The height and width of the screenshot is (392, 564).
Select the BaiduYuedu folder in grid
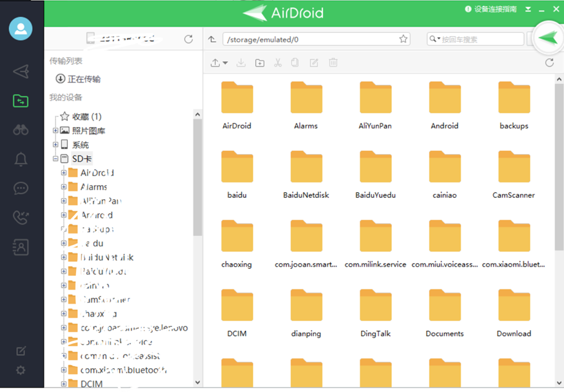[x=376, y=175]
